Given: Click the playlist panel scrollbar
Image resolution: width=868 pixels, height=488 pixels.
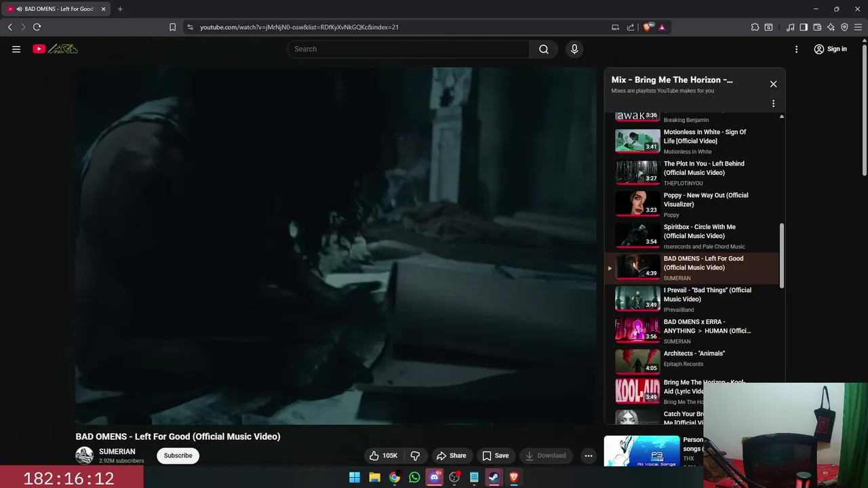Looking at the screenshot, I should click(x=781, y=256).
